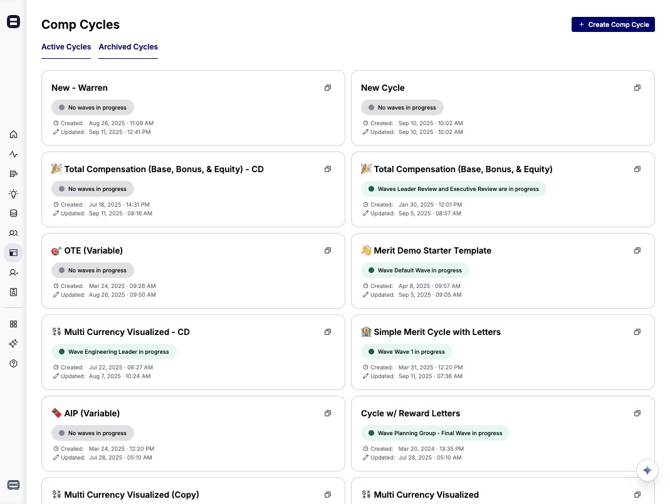Open the Cycle w/ Reward Letters card

(x=410, y=413)
